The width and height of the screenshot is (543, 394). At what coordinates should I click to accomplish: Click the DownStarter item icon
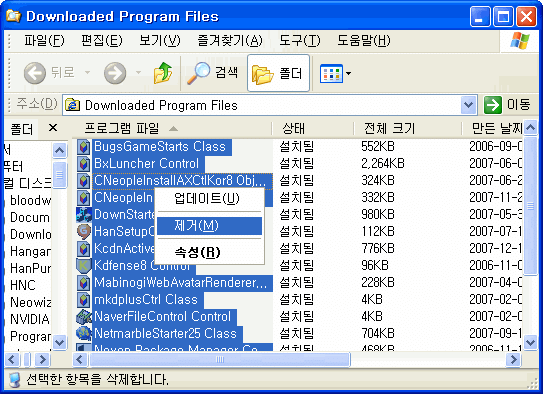pyautogui.click(x=83, y=214)
